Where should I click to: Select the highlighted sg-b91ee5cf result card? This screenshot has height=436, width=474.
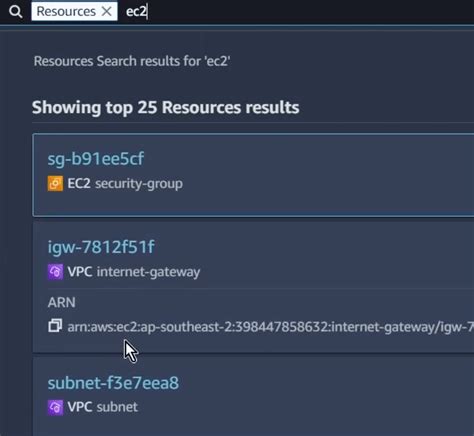coord(253,175)
